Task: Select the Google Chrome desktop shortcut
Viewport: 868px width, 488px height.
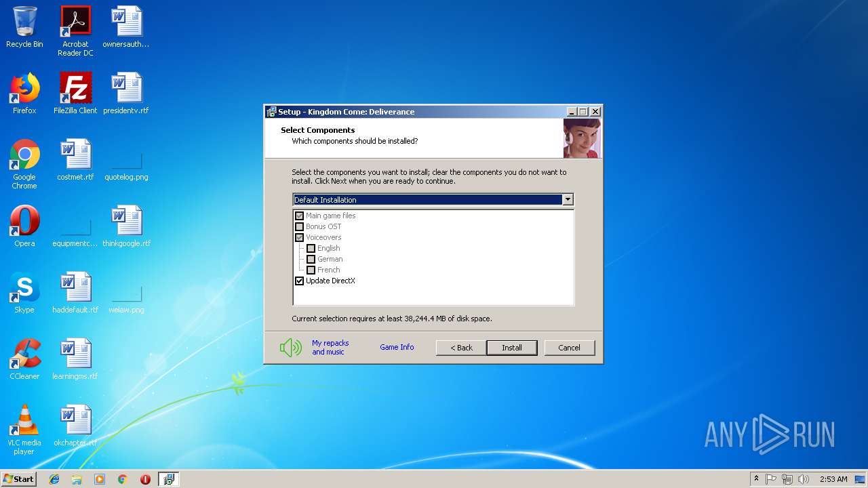Action: (24, 164)
